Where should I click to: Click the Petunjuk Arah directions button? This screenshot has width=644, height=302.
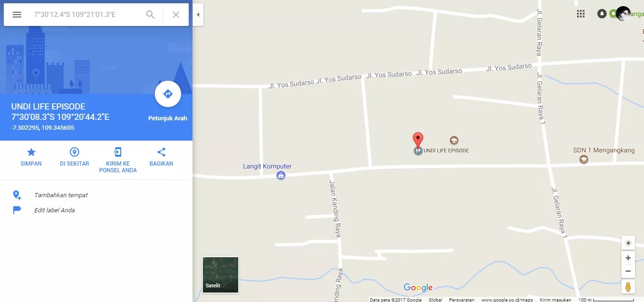pyautogui.click(x=168, y=94)
